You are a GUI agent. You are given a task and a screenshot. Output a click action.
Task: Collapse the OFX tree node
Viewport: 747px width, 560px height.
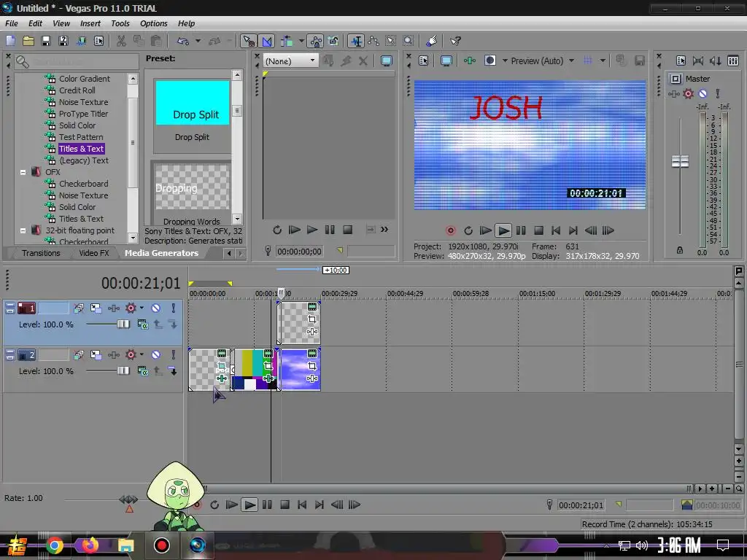(23, 172)
